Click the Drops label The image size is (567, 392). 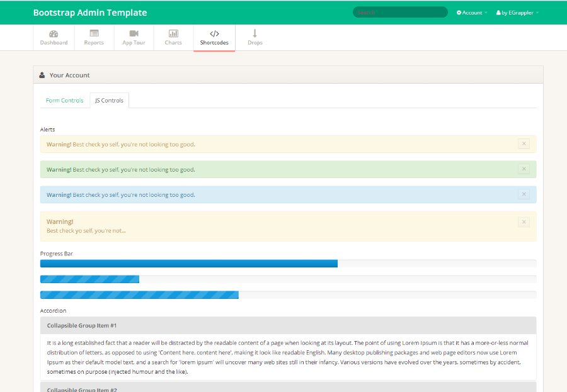point(255,43)
